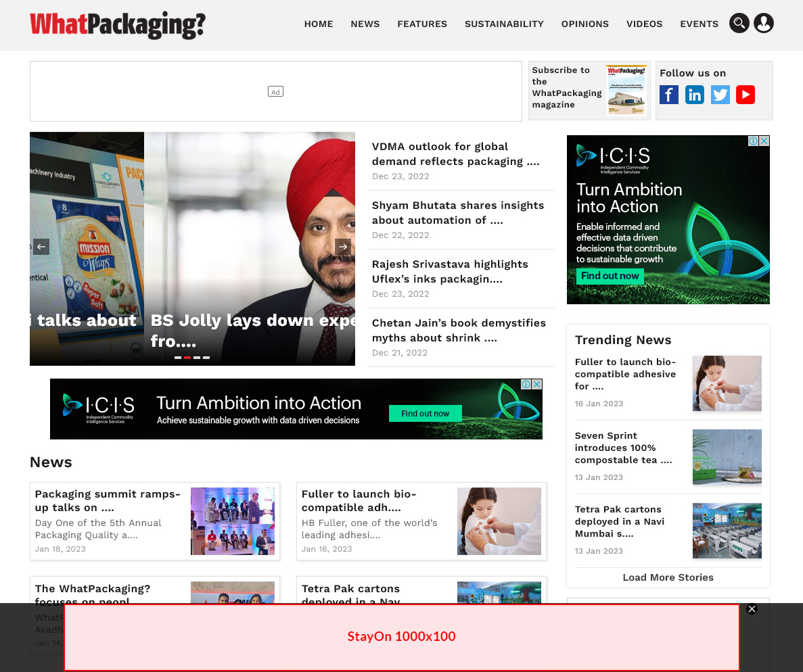Viewport: 803px width, 672px height.
Task: Open Subscribe to the WhatPackaging magazine
Action: point(566,87)
